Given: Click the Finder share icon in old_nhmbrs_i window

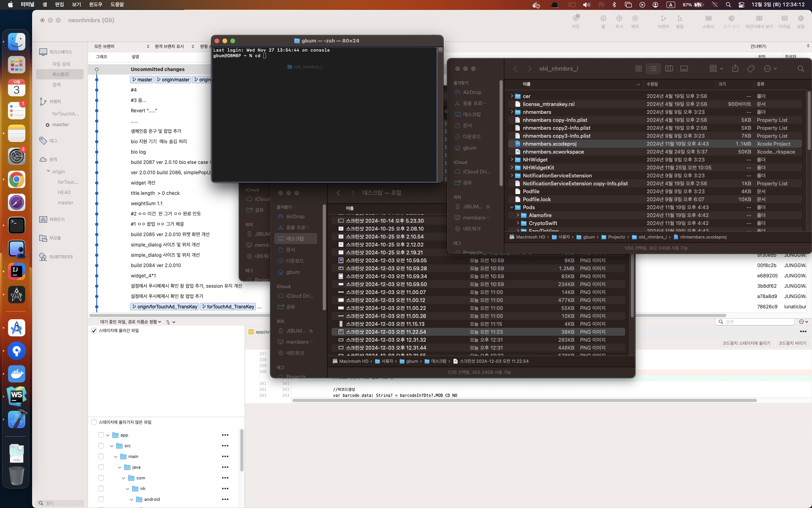Looking at the screenshot, I should point(735,69).
